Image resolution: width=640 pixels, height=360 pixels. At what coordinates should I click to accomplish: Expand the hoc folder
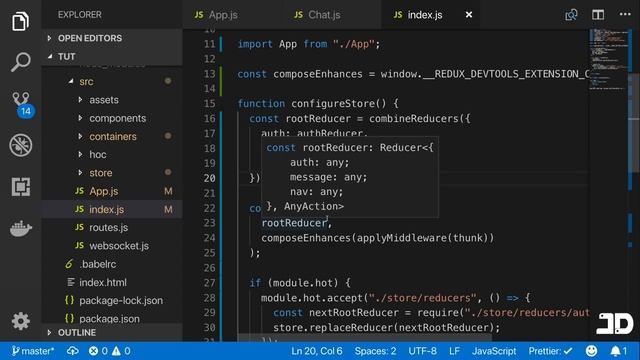coord(112,154)
